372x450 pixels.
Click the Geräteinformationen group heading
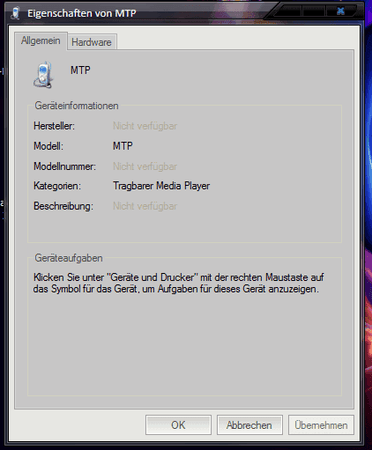coord(77,106)
